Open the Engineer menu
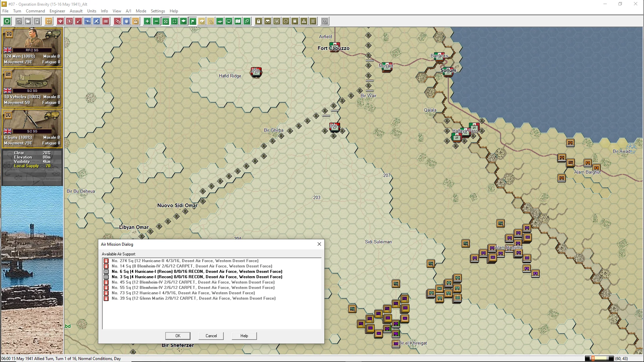Screen dimensions: 644x362 point(57,11)
